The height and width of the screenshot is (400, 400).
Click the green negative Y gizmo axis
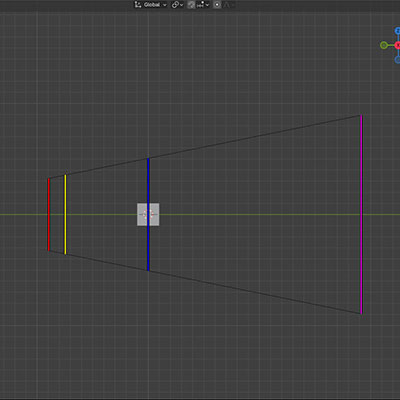(384, 45)
